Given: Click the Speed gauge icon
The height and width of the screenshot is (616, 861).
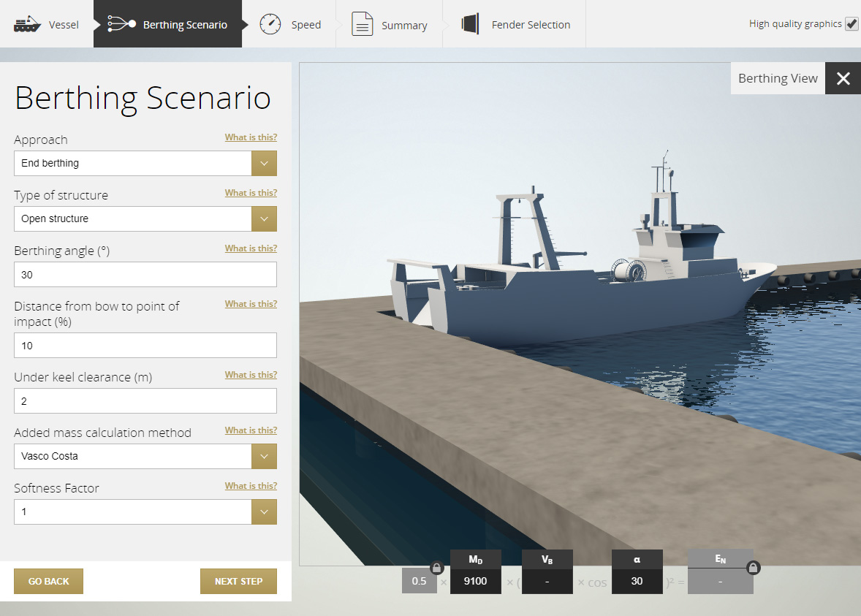Looking at the screenshot, I should pos(270,24).
